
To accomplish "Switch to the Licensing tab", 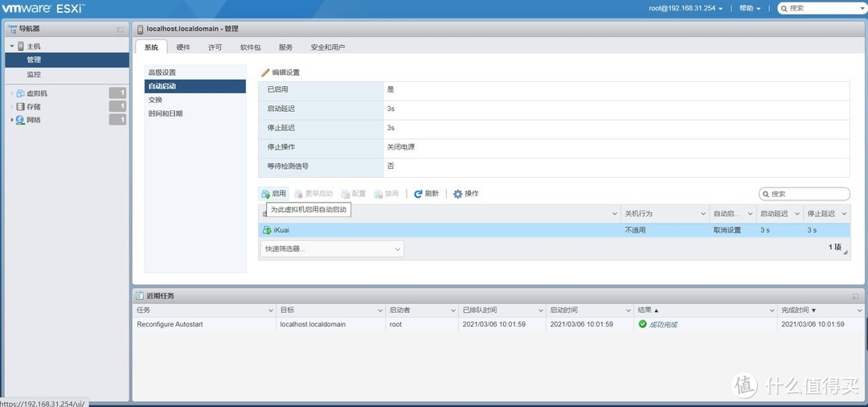I will tap(215, 47).
